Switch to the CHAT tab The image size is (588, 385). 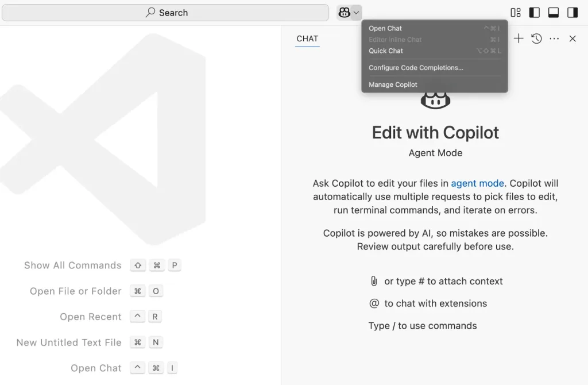[307, 38]
